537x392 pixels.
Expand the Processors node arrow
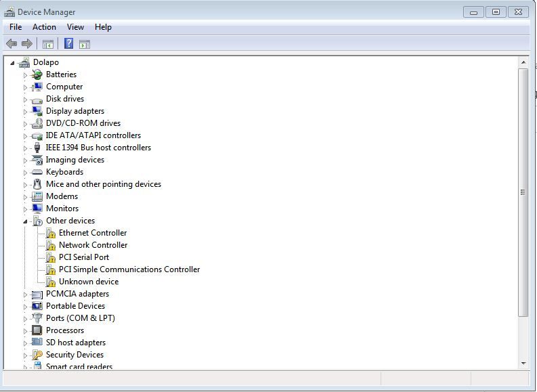25,331
